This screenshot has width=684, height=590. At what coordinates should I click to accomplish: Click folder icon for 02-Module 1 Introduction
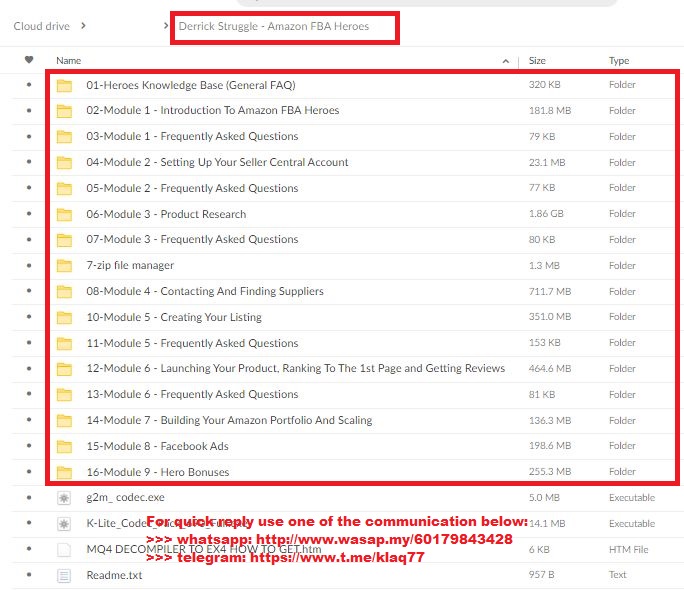(x=64, y=111)
